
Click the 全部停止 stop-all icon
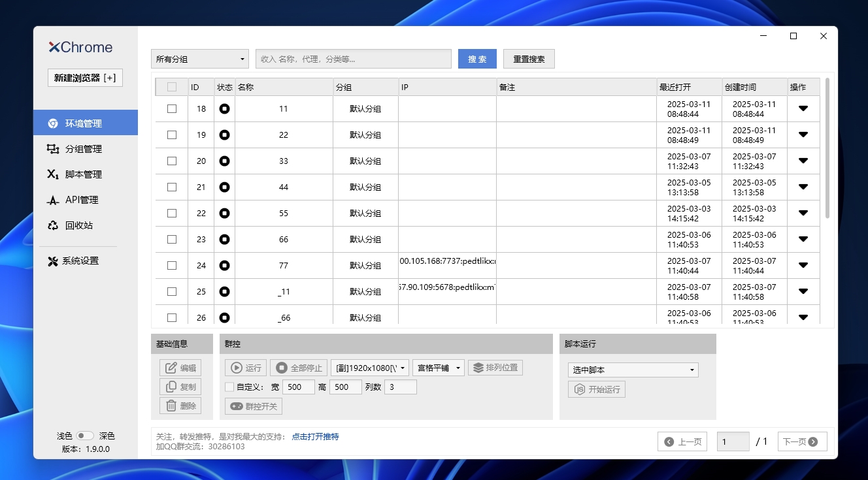(298, 367)
